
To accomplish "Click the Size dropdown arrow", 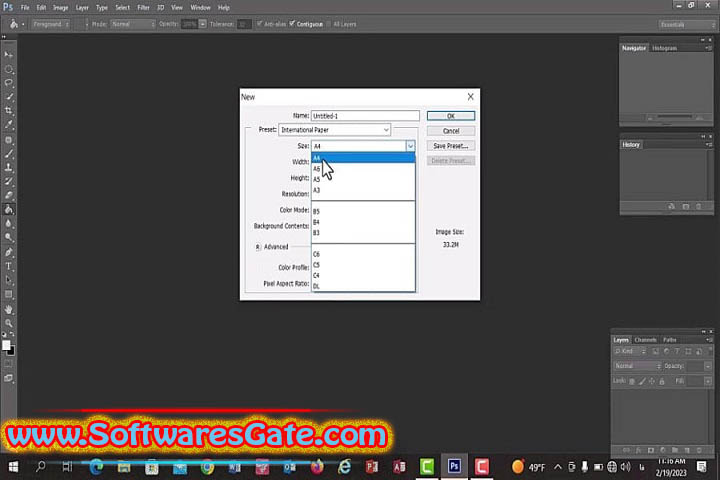I will point(410,146).
